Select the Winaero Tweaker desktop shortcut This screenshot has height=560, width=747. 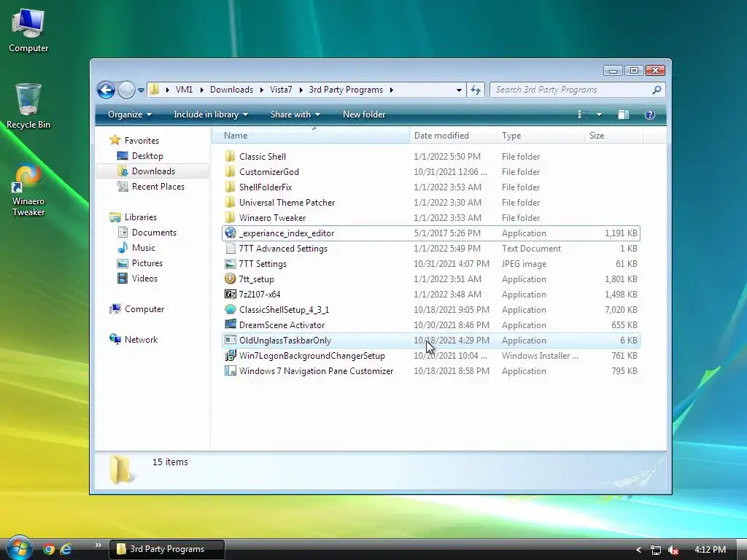tap(28, 190)
